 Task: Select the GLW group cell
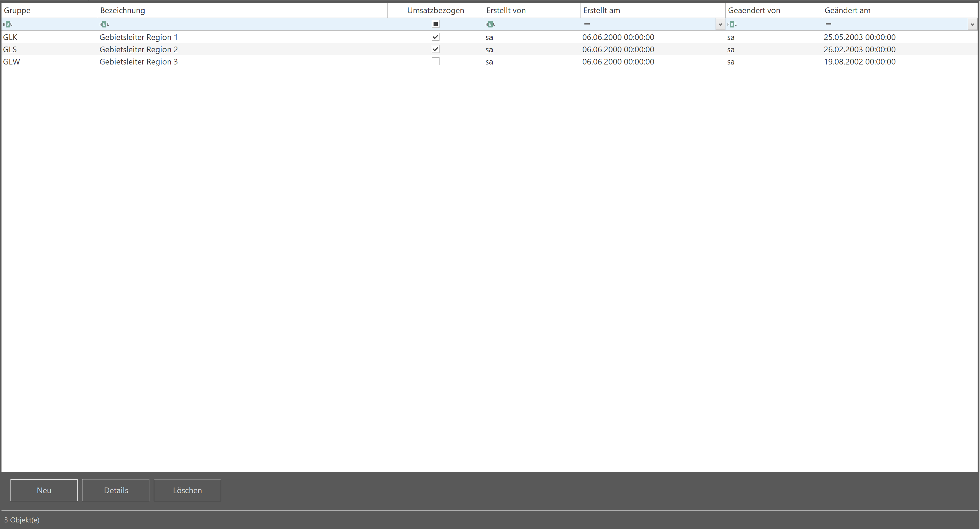pos(50,61)
